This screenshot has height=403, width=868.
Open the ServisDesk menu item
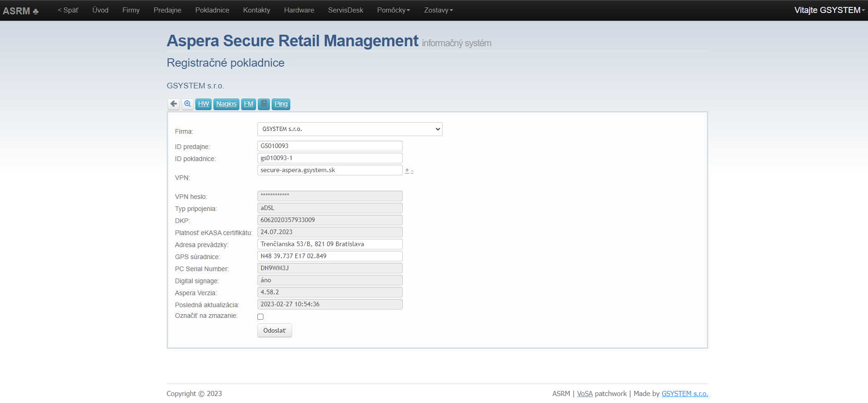pyautogui.click(x=346, y=10)
